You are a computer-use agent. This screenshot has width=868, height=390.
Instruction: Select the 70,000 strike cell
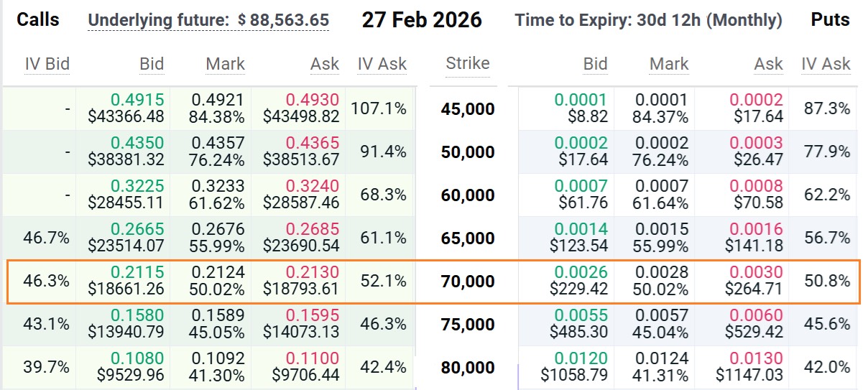tap(468, 282)
